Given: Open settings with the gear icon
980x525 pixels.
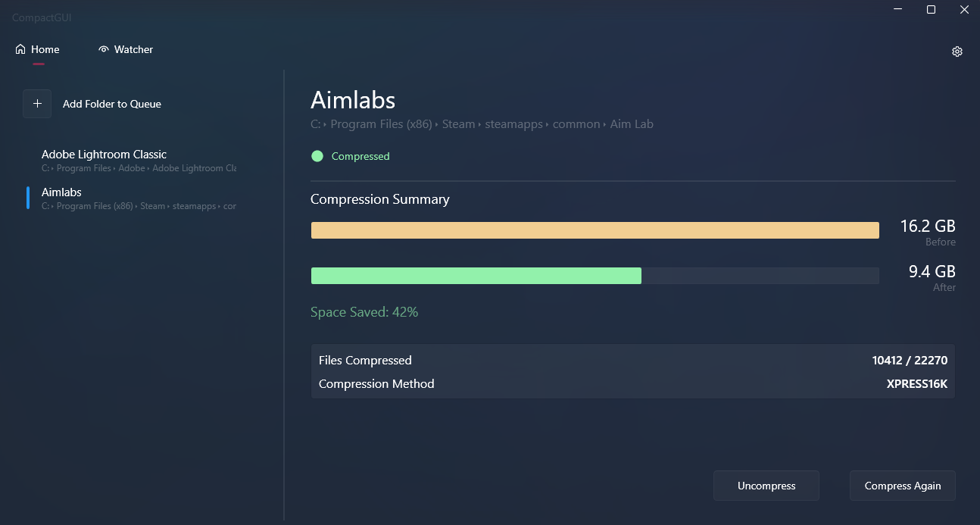Looking at the screenshot, I should click(x=957, y=52).
